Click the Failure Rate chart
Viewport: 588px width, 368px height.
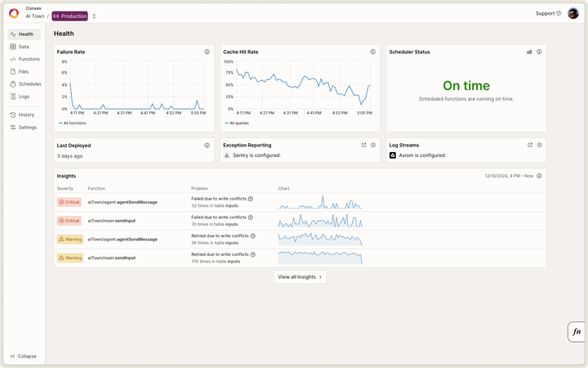(x=134, y=88)
